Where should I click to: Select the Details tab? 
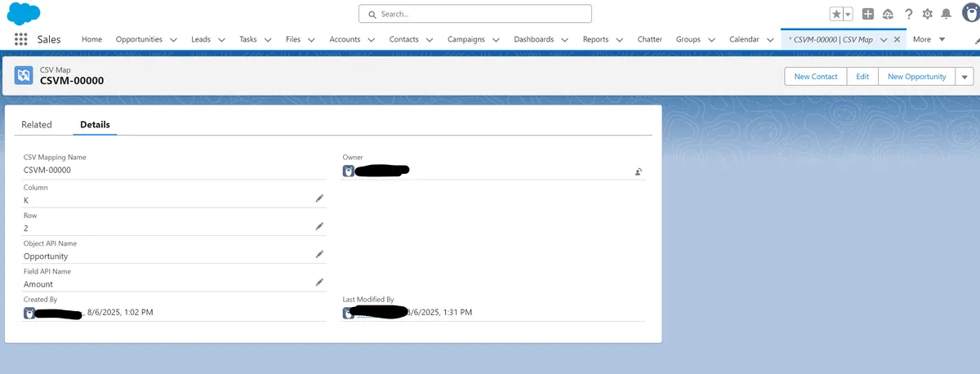[95, 125]
